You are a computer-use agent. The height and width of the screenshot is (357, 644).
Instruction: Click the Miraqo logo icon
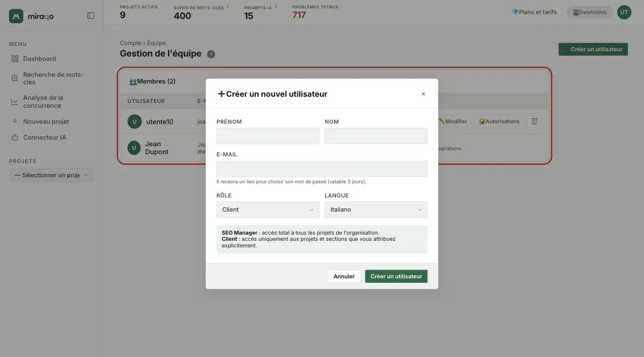[x=16, y=16]
